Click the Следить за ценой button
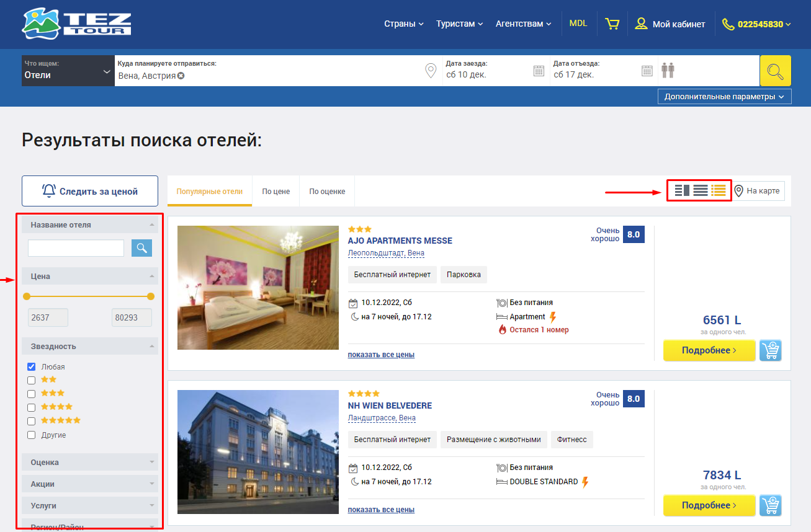 click(x=90, y=191)
